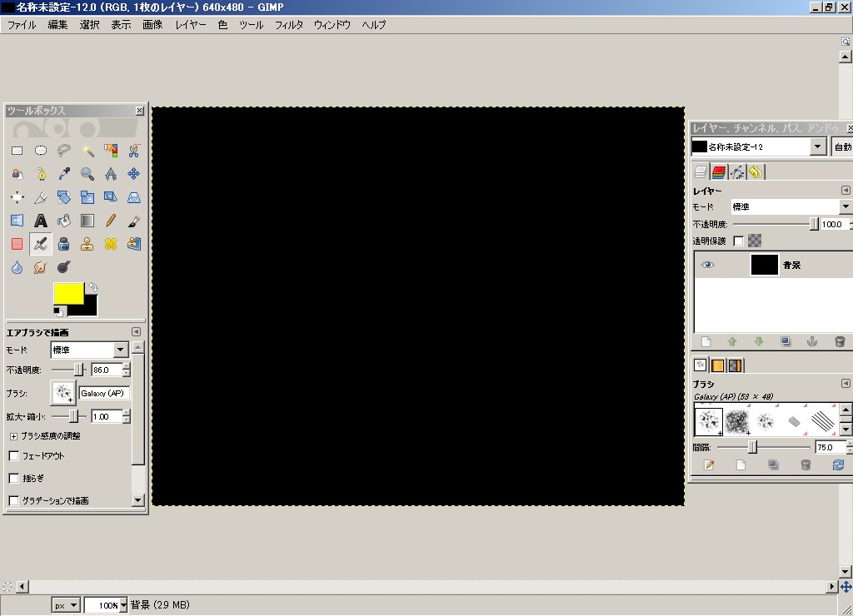The height and width of the screenshot is (616, 853).
Task: Select the Ink tool
Action: coord(63,244)
